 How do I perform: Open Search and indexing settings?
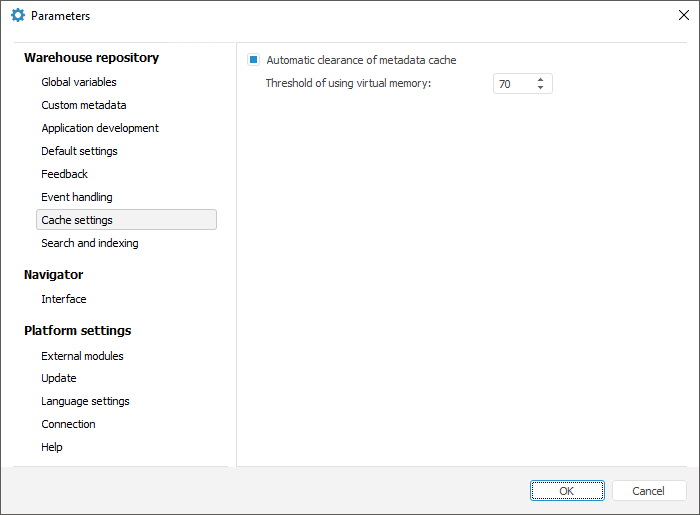point(90,243)
